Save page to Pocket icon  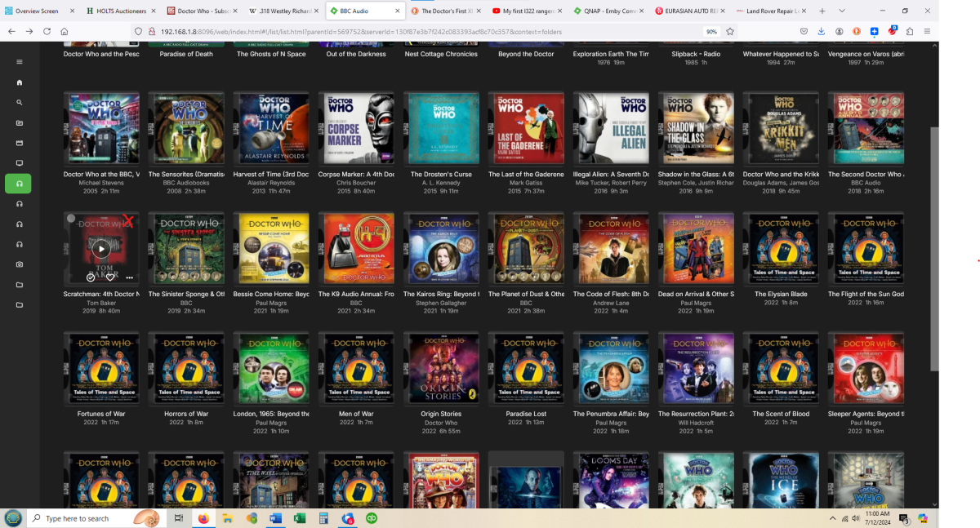804,31
